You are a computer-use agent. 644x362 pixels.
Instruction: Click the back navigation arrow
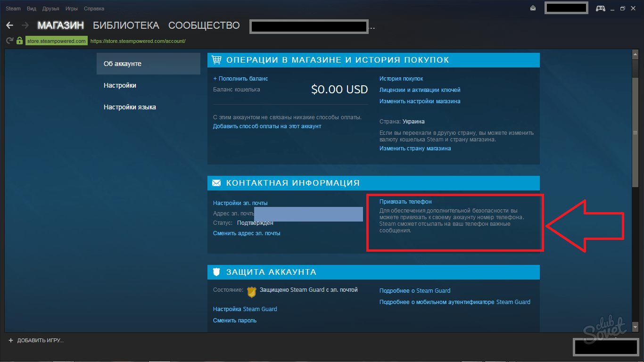[x=10, y=25]
